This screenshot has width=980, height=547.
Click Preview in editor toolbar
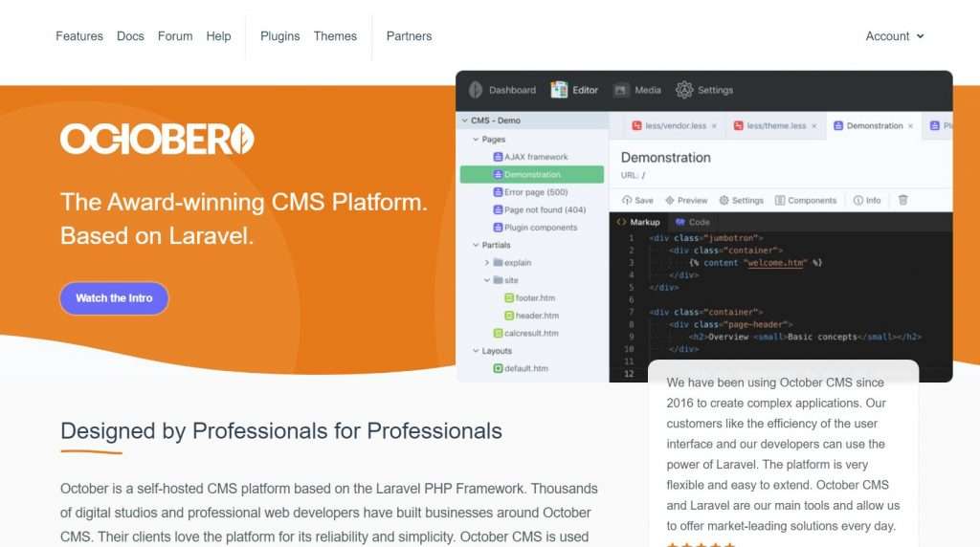click(686, 201)
